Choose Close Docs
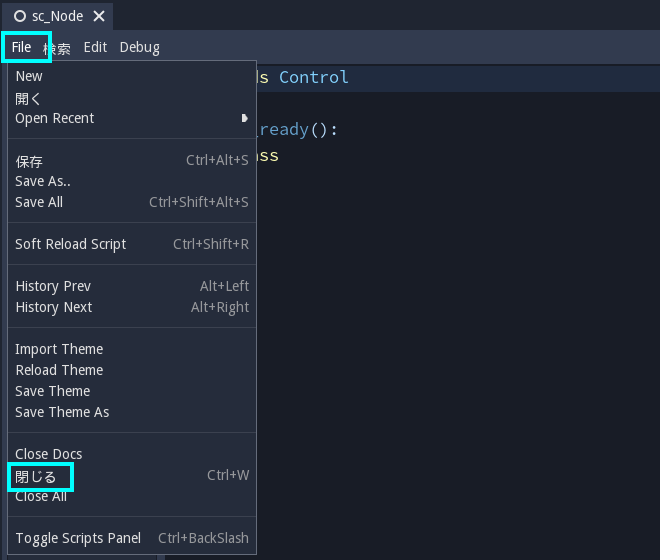 click(132, 454)
